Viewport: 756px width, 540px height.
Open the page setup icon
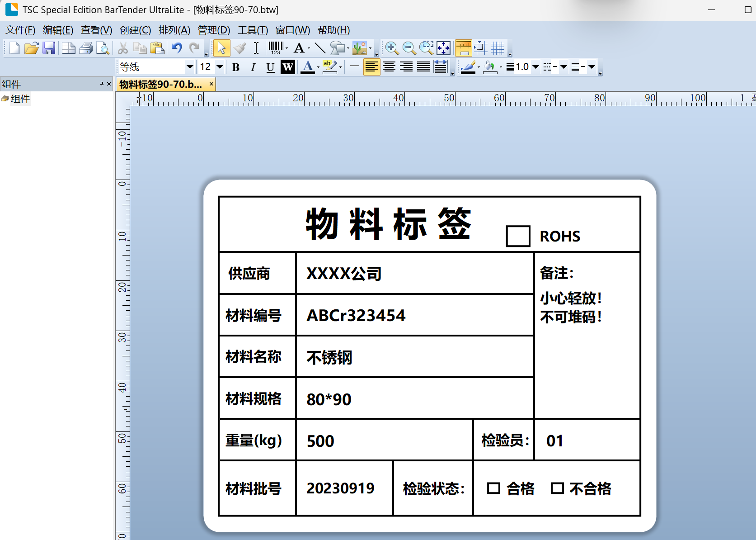point(69,48)
